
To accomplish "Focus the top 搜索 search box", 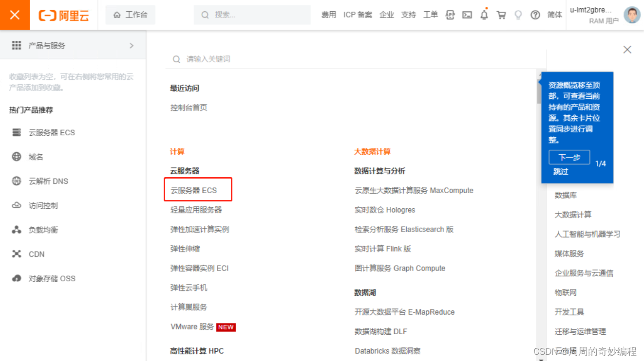I will tap(252, 15).
